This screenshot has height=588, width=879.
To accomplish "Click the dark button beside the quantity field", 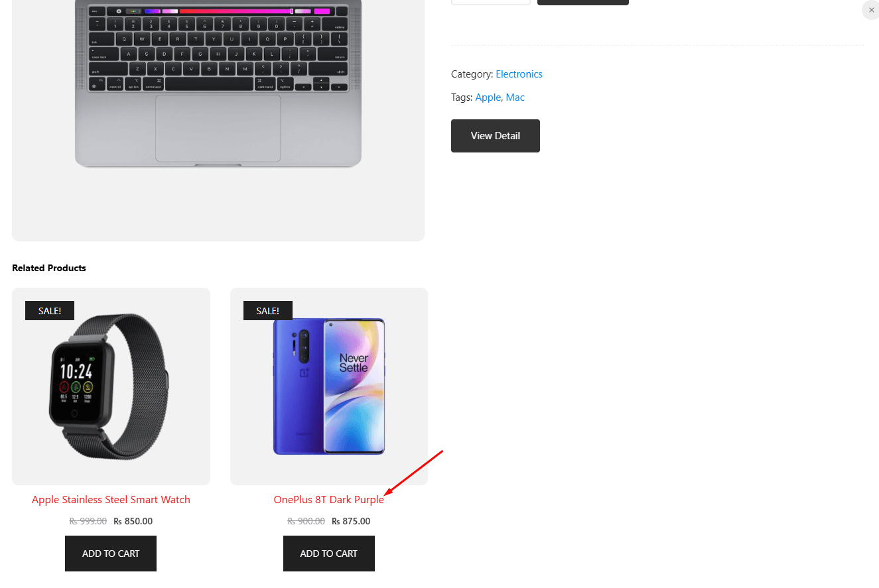I will pyautogui.click(x=582, y=2).
